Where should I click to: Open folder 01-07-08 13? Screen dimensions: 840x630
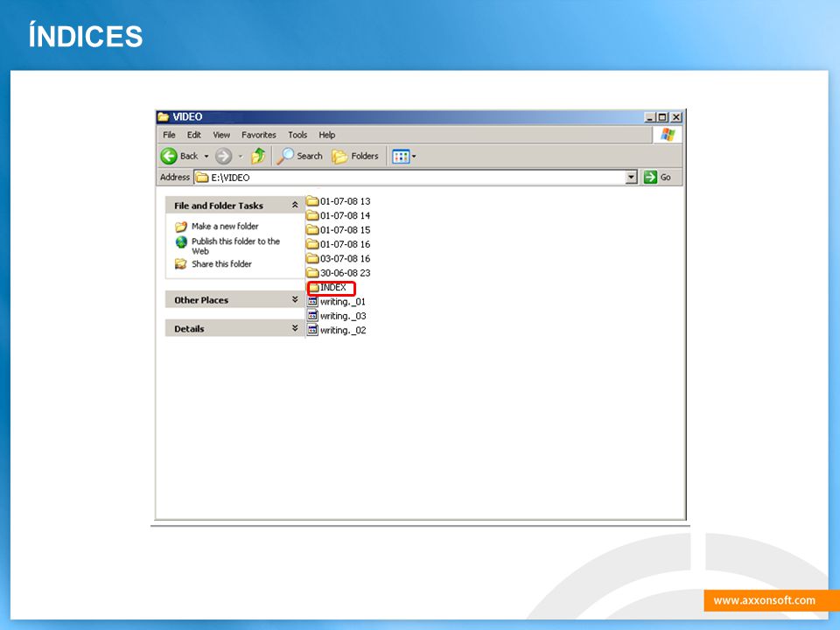339,201
